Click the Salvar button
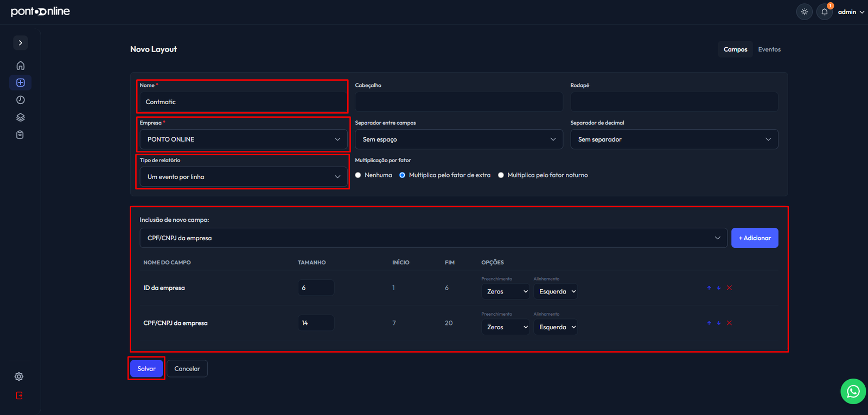The image size is (868, 415). tap(146, 369)
